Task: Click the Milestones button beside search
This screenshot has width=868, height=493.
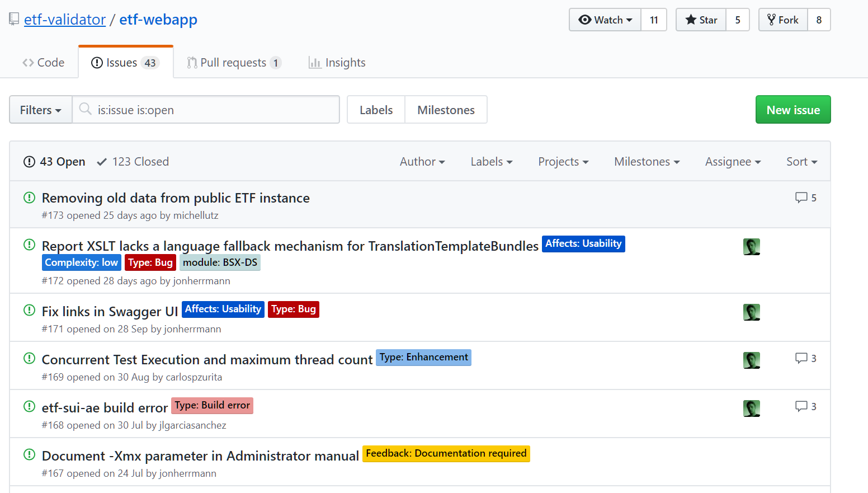Action: [x=446, y=110]
